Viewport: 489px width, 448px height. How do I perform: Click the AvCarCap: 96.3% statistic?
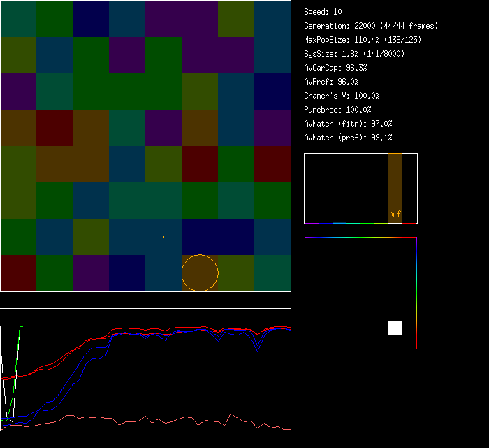click(x=335, y=68)
